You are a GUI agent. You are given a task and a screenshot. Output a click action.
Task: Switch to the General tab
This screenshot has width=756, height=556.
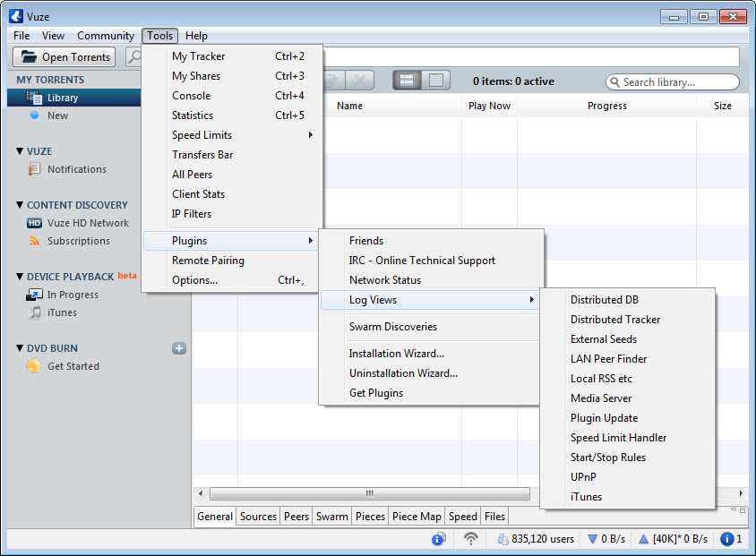coord(215,517)
